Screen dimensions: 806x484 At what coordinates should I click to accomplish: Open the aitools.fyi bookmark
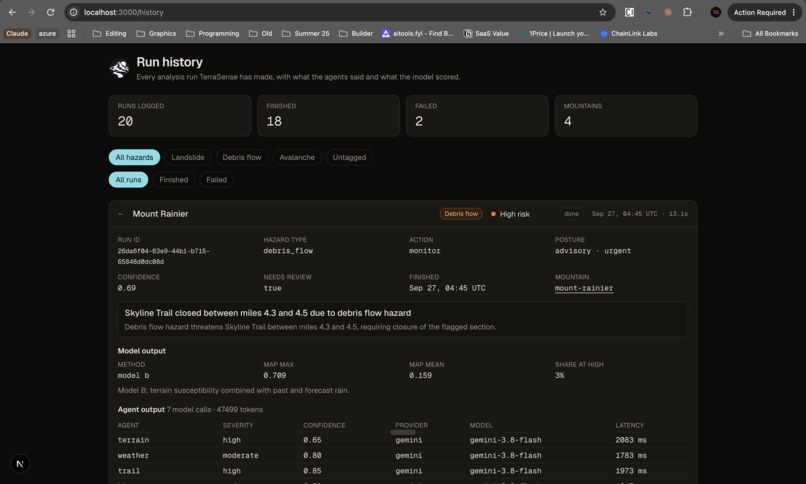click(417, 33)
